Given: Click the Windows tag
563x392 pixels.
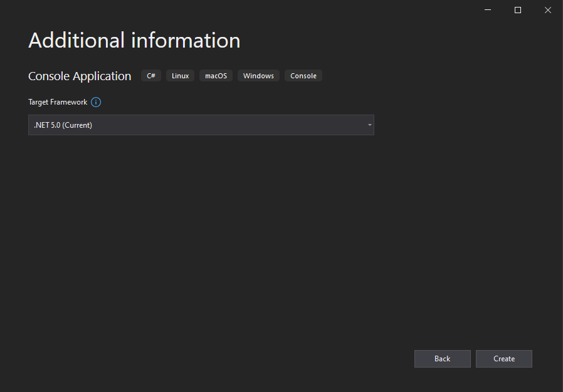Looking at the screenshot, I should (x=258, y=76).
